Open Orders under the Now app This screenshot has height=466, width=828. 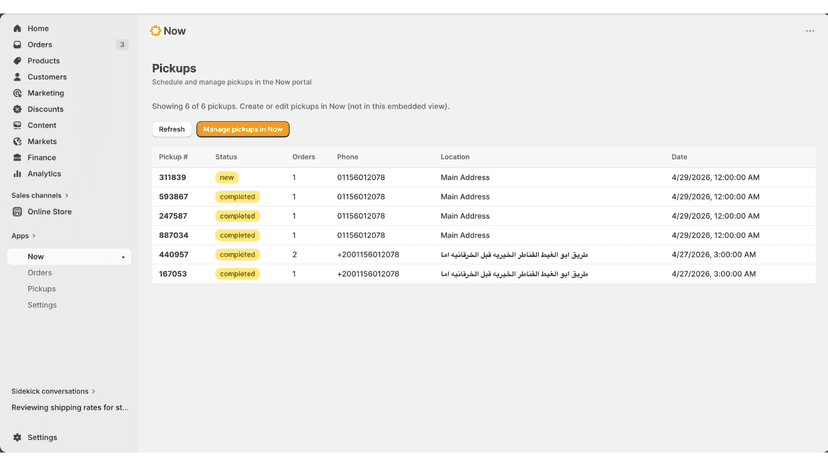click(40, 273)
